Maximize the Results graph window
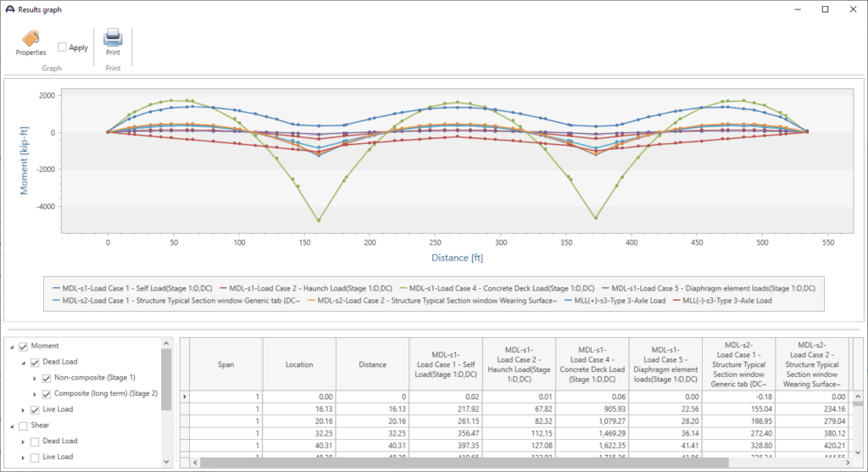The height and width of the screenshot is (472, 868). 825,9
